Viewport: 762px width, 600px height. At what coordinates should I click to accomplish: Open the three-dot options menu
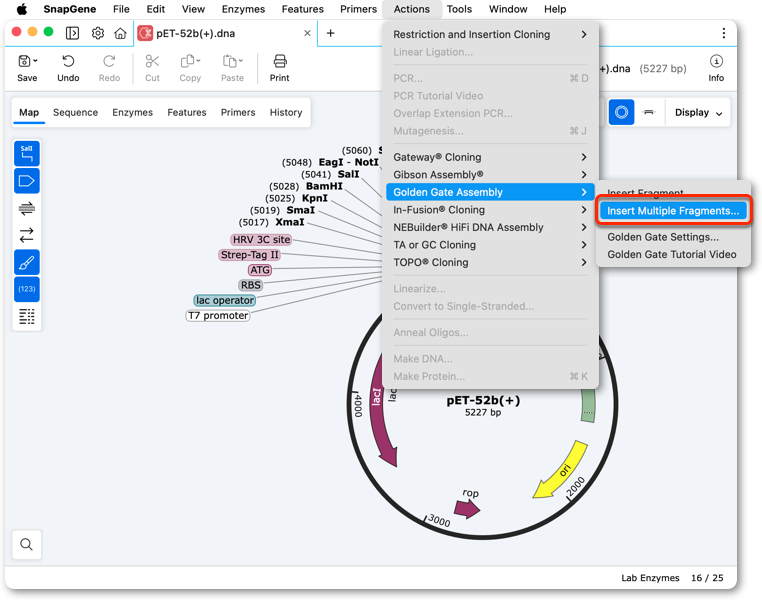tap(724, 33)
